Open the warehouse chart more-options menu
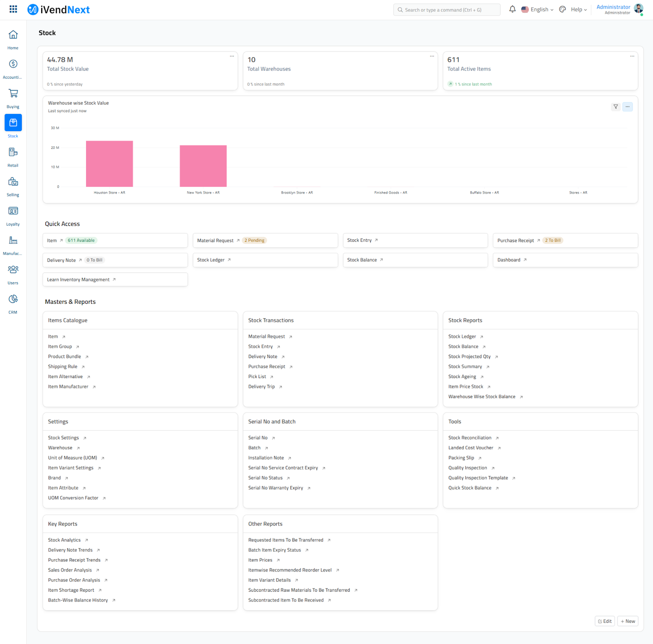 pyautogui.click(x=627, y=107)
